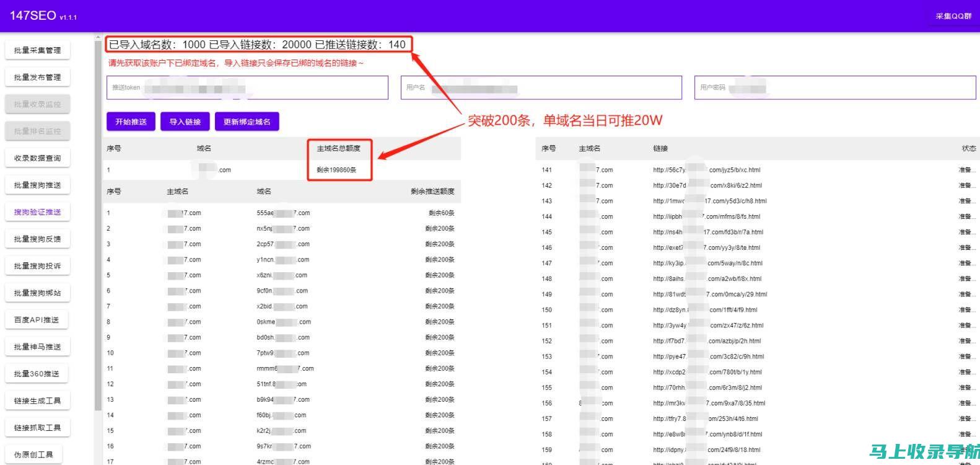Open 批量搜狗投诉

[37, 266]
